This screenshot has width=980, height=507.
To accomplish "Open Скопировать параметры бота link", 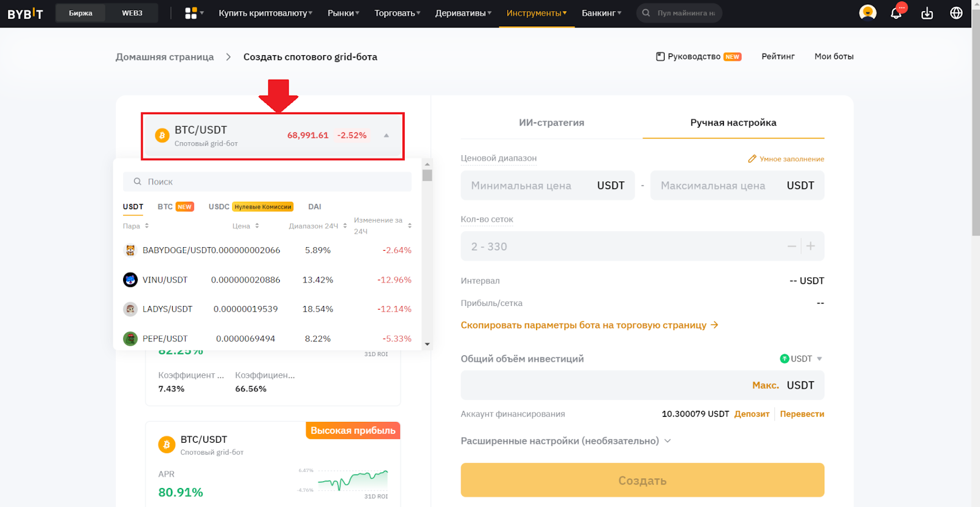I will 589,325.
